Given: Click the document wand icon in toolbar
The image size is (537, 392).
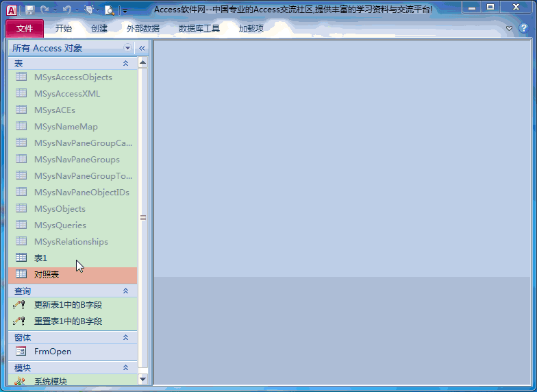Looking at the screenshot, I should (x=88, y=10).
